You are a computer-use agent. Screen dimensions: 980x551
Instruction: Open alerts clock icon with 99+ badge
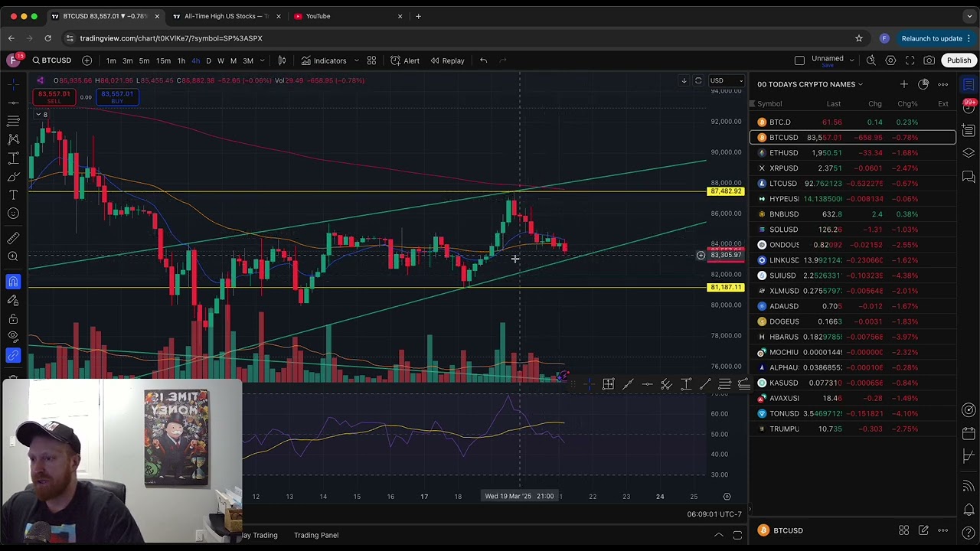point(969,107)
